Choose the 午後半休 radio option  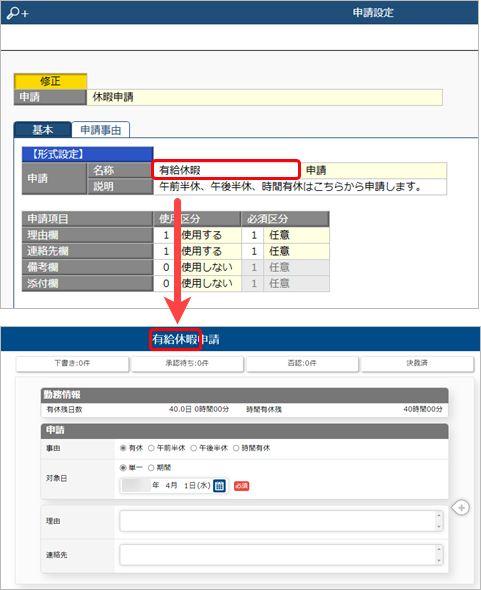click(x=193, y=448)
